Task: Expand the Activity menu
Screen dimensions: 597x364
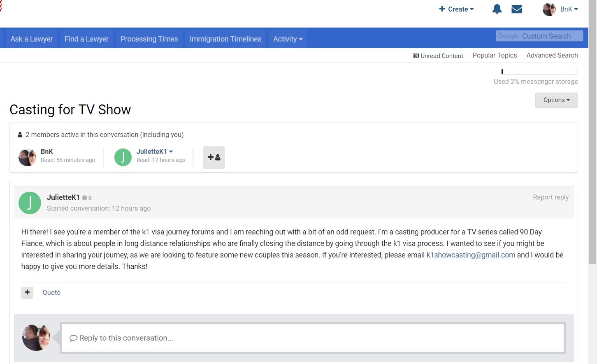Action: pyautogui.click(x=288, y=39)
